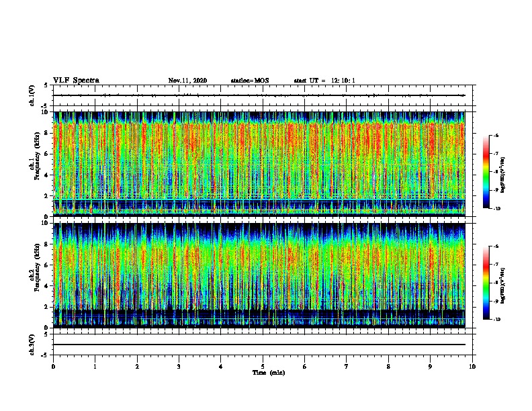Click the "station=MOS" header label
The height and width of the screenshot is (411, 532).
250,81
